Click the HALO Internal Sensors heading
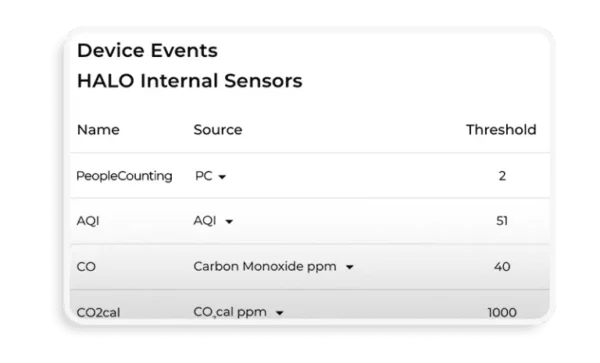Screen dimensions: 600x363 tap(190, 81)
